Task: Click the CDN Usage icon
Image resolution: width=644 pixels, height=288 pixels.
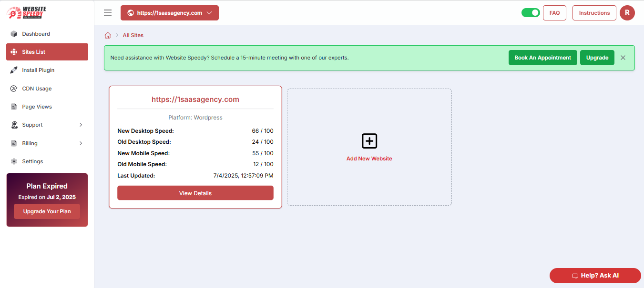Action: [14, 89]
